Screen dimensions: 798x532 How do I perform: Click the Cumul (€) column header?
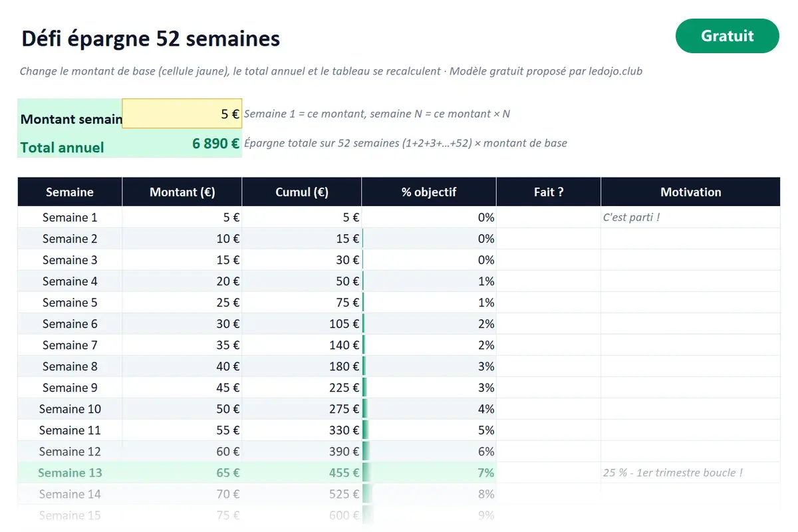point(302,192)
